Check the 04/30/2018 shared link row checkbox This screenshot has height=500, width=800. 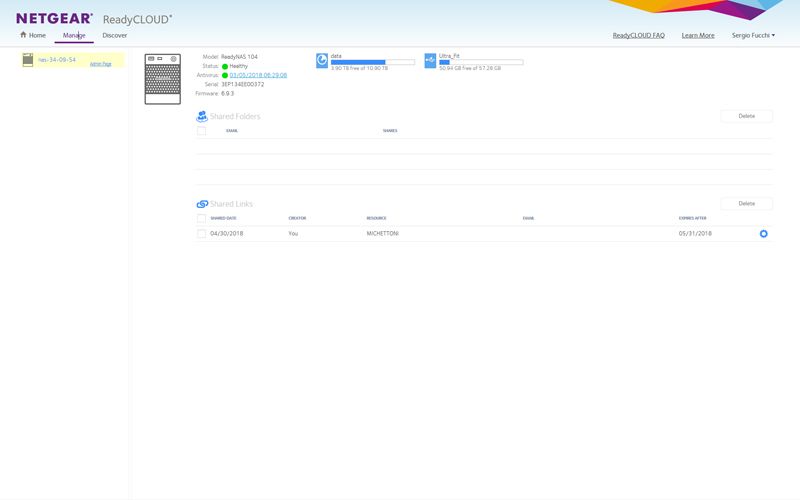[202, 234]
